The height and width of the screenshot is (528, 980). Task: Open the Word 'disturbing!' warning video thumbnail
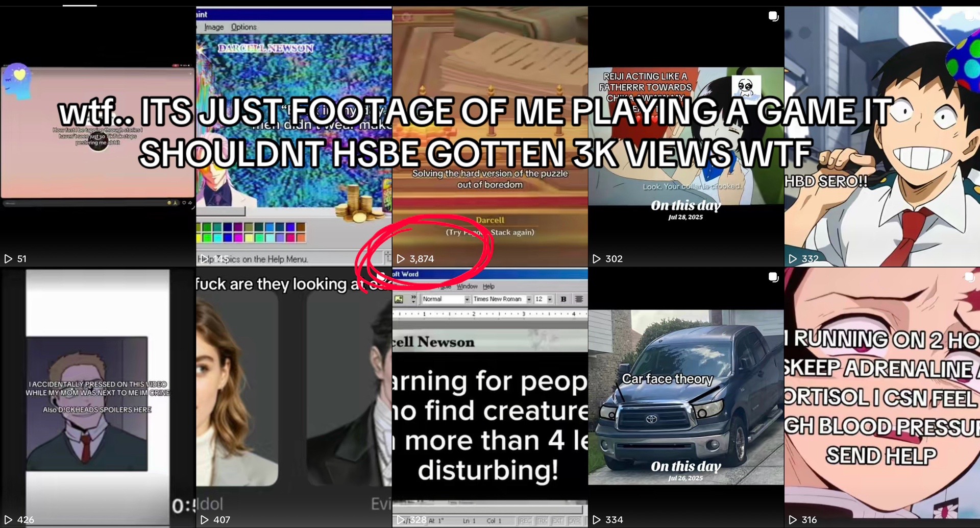pos(490,398)
